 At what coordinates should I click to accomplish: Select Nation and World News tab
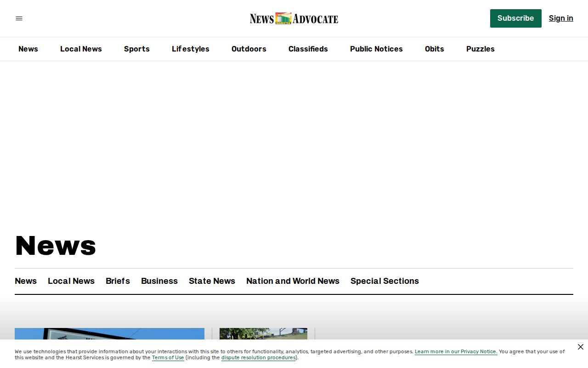tap(293, 281)
